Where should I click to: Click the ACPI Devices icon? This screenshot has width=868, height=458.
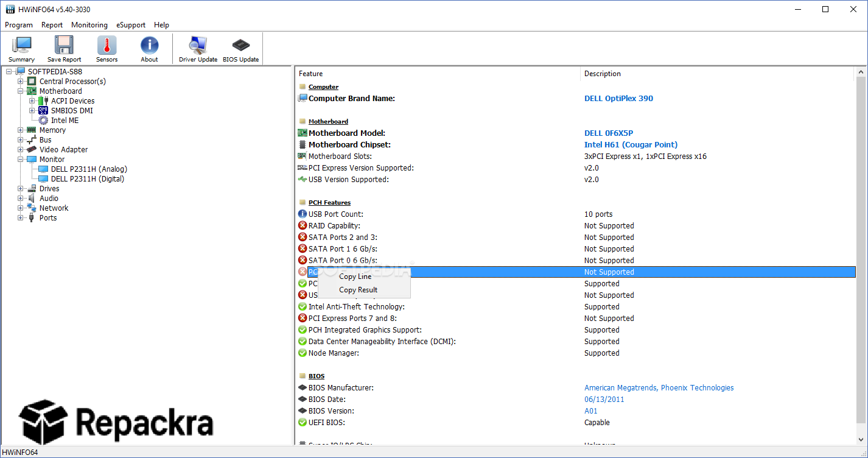click(x=43, y=101)
